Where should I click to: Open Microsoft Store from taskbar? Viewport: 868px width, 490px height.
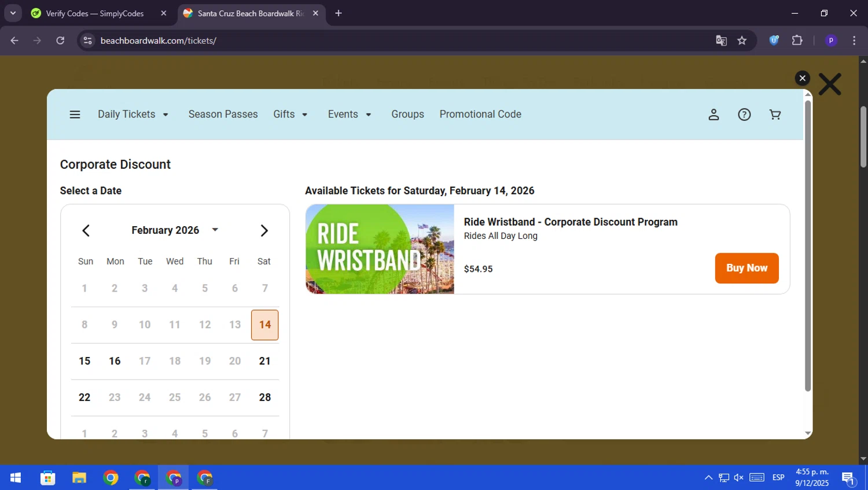click(x=48, y=478)
